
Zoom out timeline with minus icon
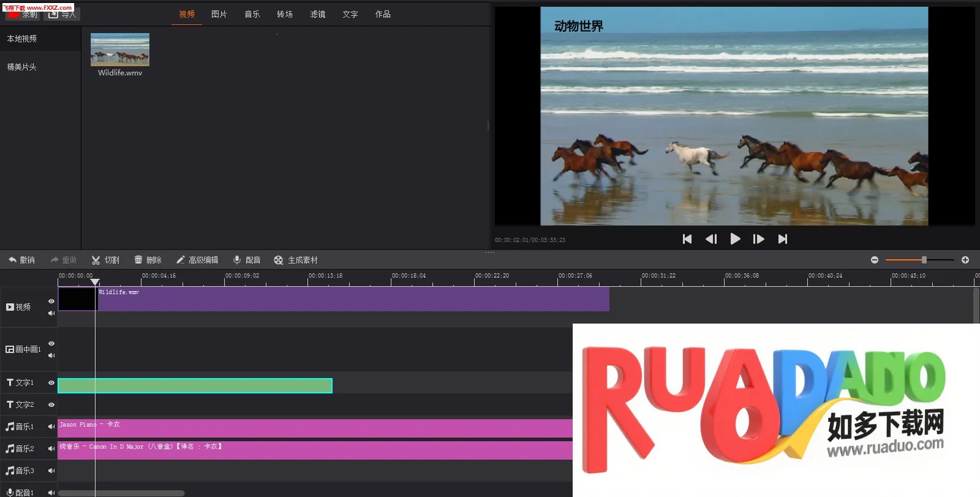875,260
